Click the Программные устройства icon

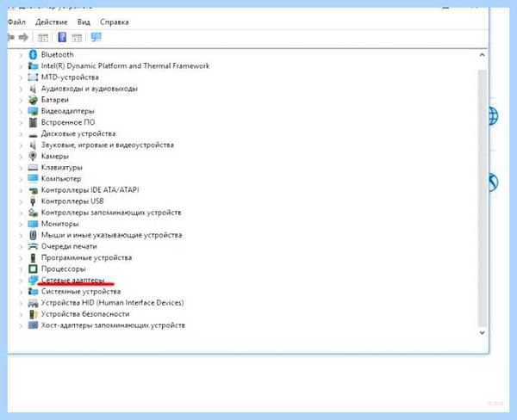pos(33,257)
